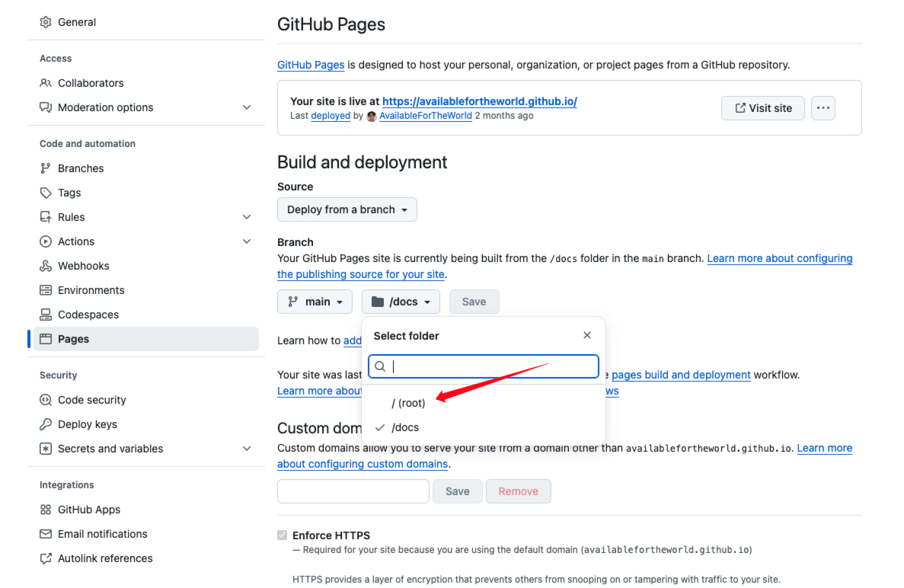The width and height of the screenshot is (904, 588).
Task: Open pages build and deployment link
Action: click(681, 375)
